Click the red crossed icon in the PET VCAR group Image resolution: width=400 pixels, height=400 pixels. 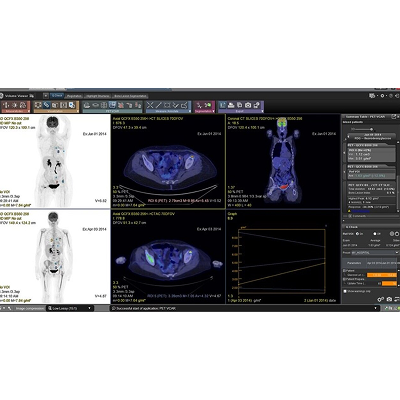click(x=121, y=105)
